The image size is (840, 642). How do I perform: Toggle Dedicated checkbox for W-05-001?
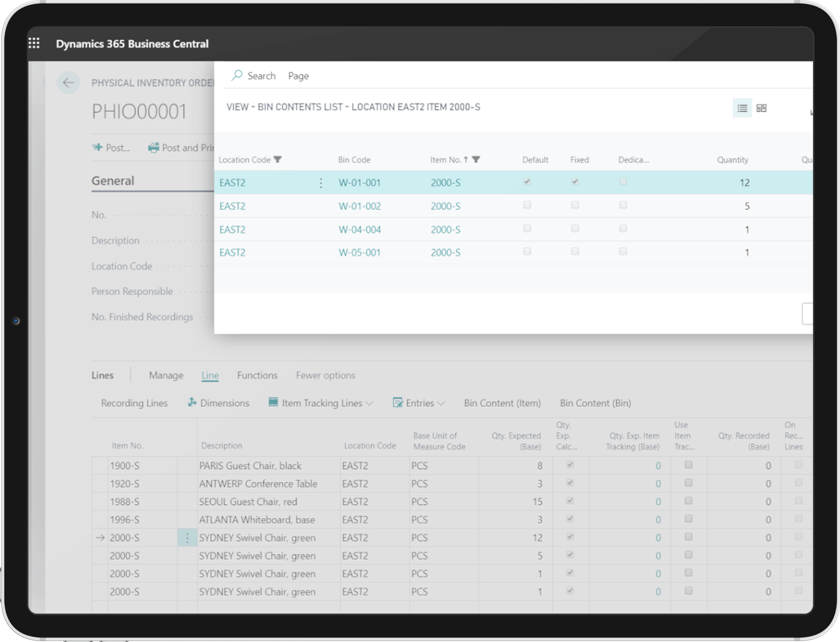tap(623, 251)
